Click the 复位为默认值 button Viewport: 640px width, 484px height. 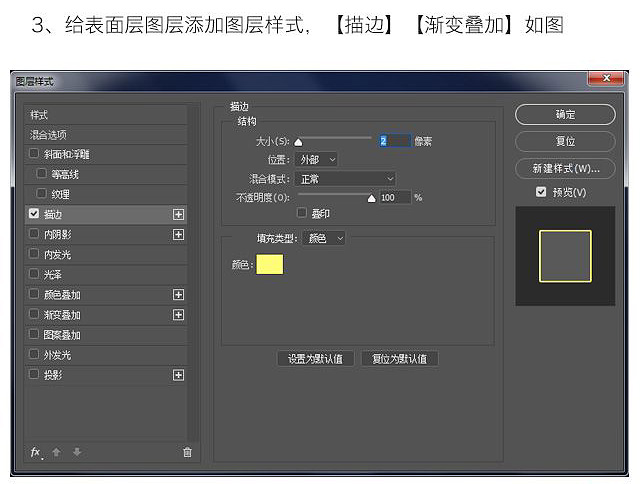point(400,359)
